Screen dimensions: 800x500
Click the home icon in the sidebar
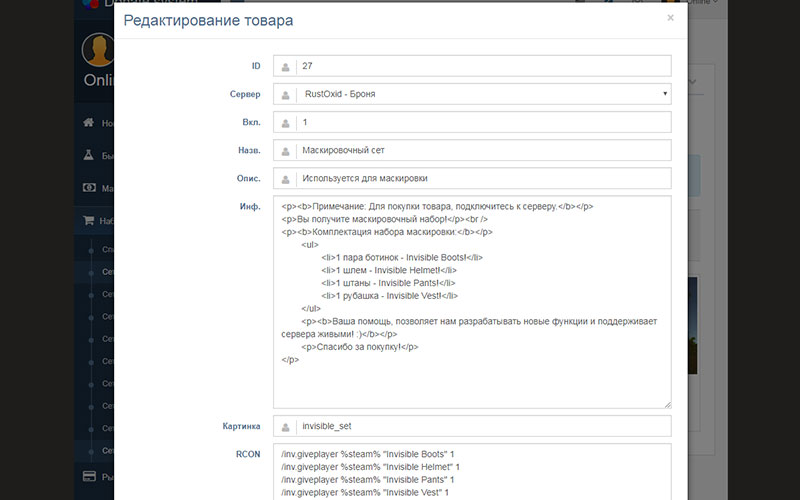pos(88,123)
